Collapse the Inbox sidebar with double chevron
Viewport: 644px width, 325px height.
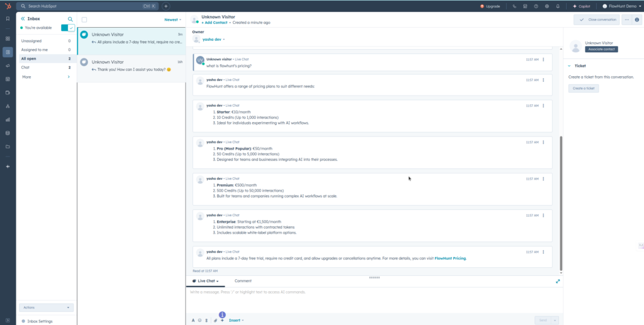point(23,19)
